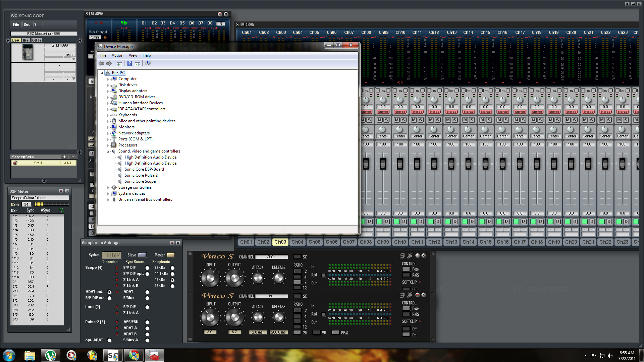
Task: Click the Samplerate Slave button
Action: (142, 255)
